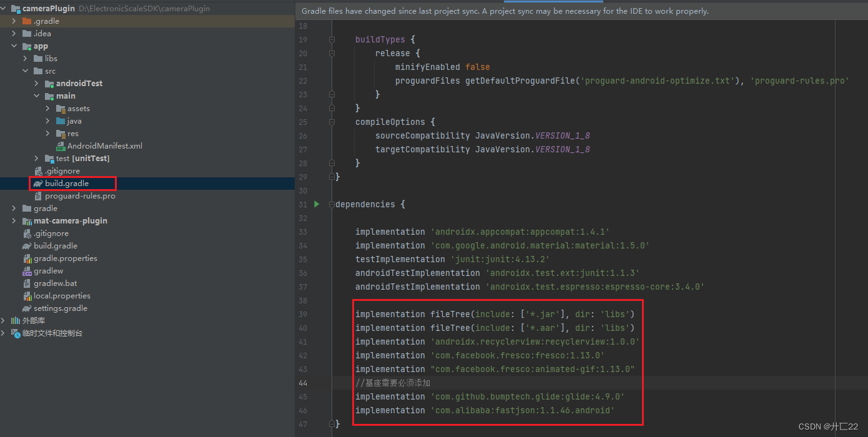Image resolution: width=868 pixels, height=437 pixels.
Task: Open proguard-rules.pro from the project tree
Action: tap(81, 195)
